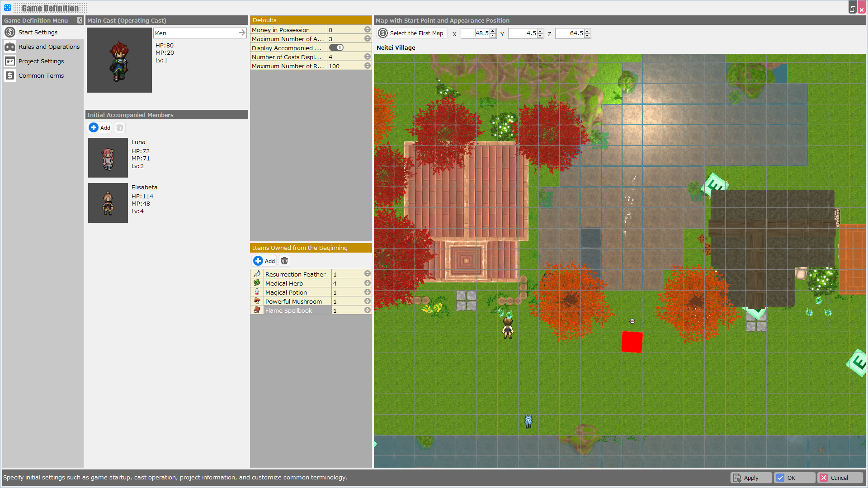Click the Apply button
The width and height of the screenshot is (868, 488).
pyautogui.click(x=751, y=478)
